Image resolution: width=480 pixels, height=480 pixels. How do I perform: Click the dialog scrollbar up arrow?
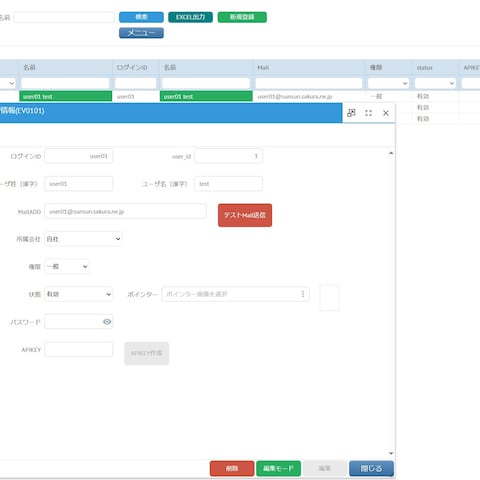(391, 153)
